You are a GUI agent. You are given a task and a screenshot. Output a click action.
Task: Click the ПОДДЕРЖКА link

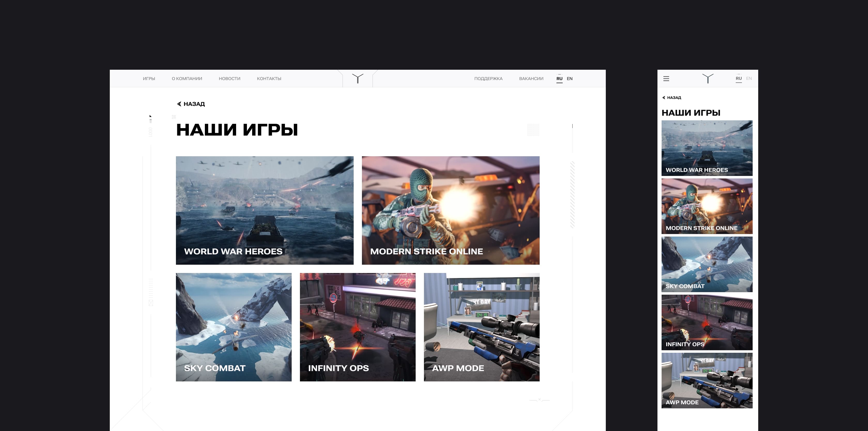488,79
